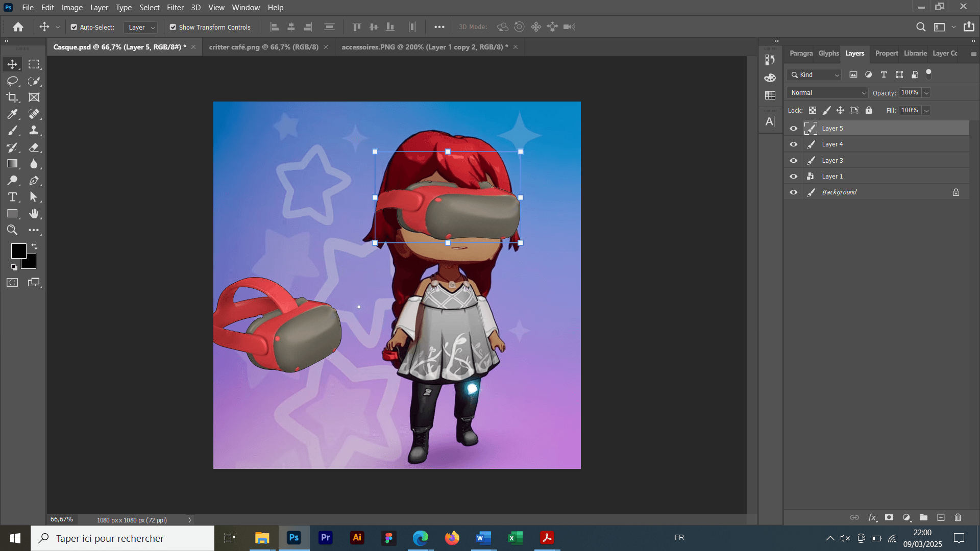Pick the Eyedropper tool
Viewport: 980px width, 551px height.
point(12,114)
